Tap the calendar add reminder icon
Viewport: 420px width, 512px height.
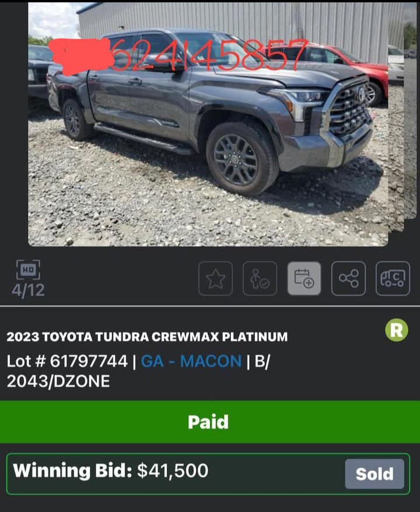point(304,278)
